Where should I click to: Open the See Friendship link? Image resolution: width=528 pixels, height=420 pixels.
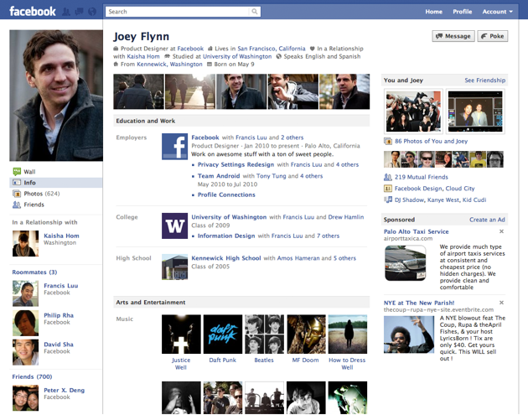coord(484,80)
